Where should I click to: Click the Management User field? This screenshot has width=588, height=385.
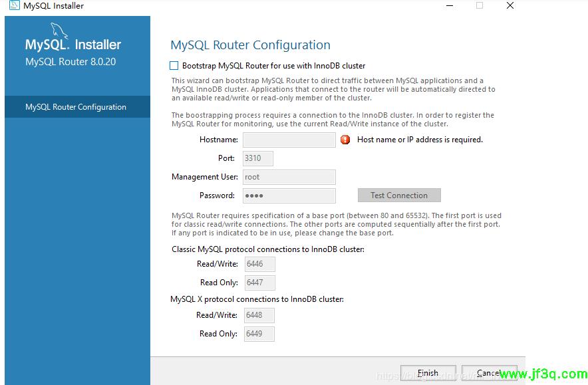pos(289,177)
